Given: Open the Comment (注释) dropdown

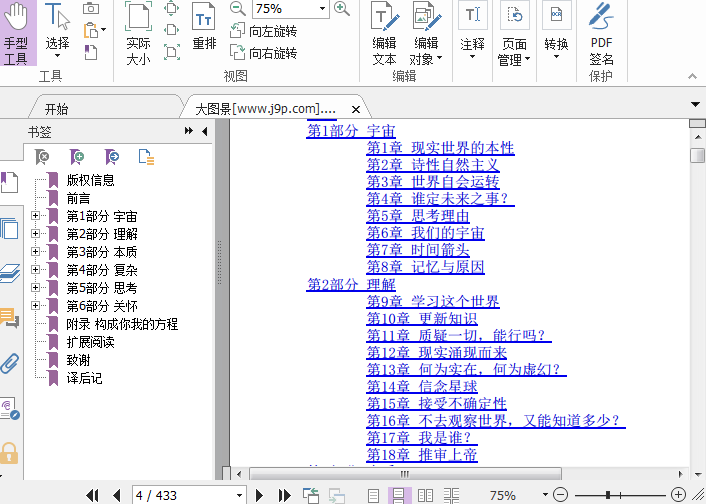Looking at the screenshot, I should [473, 32].
